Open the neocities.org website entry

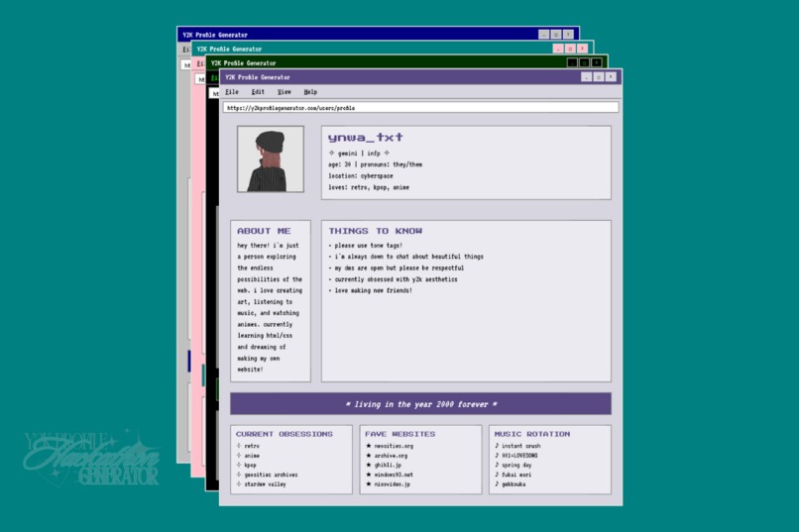pyautogui.click(x=390, y=446)
